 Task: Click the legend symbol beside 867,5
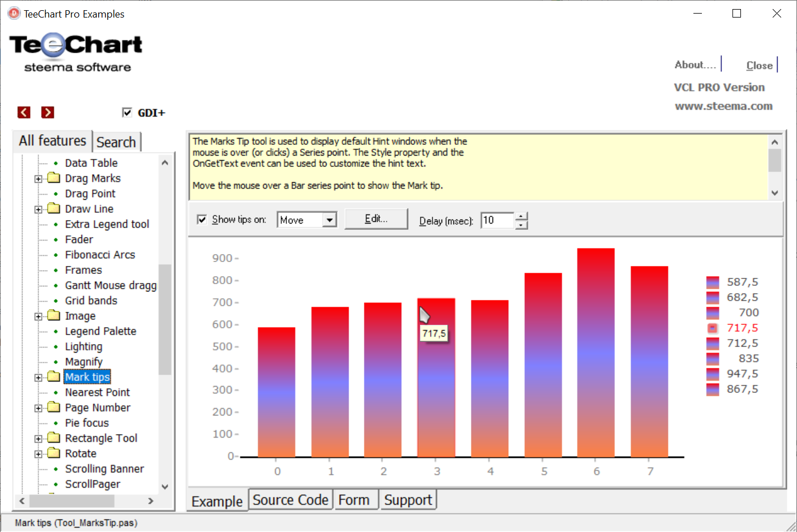[x=713, y=389]
